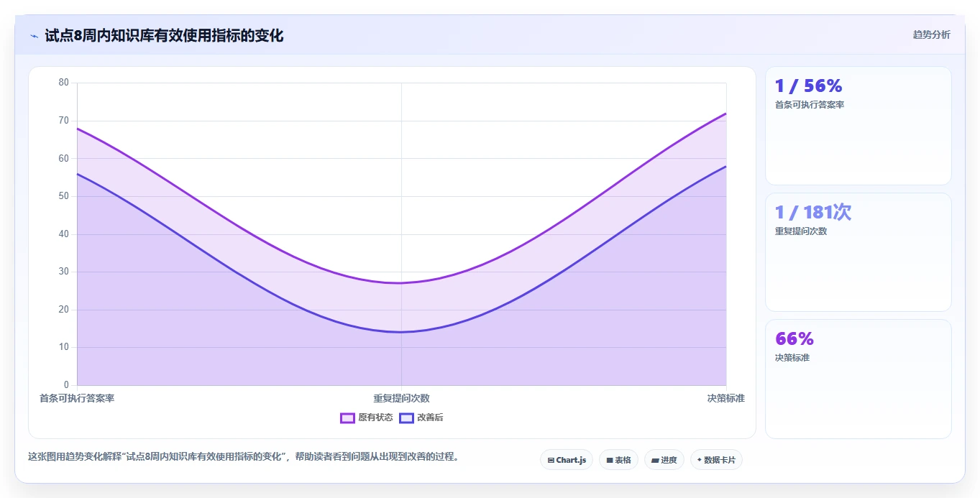Click the 决策标准 x-axis label

pos(726,398)
